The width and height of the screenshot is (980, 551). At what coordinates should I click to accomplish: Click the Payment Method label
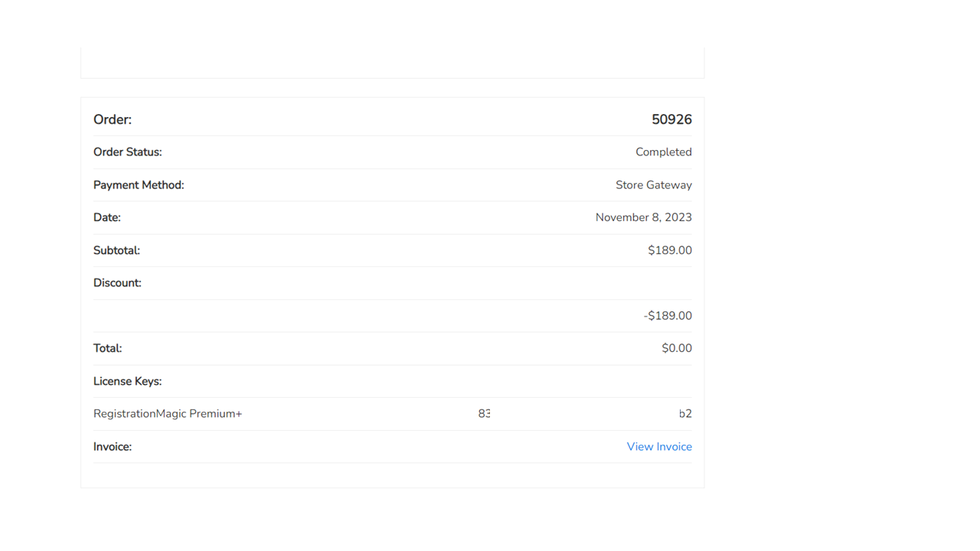(x=139, y=185)
